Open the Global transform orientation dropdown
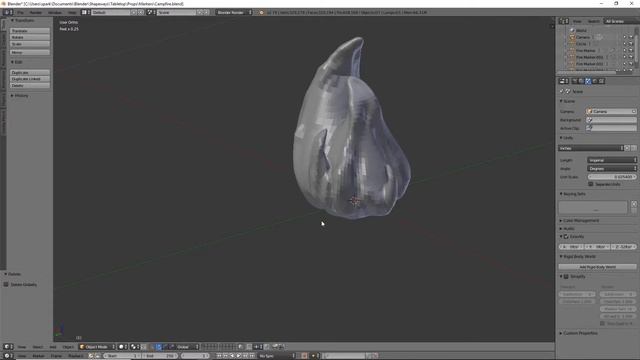Screen dimensions: 640x360 (x=188, y=347)
